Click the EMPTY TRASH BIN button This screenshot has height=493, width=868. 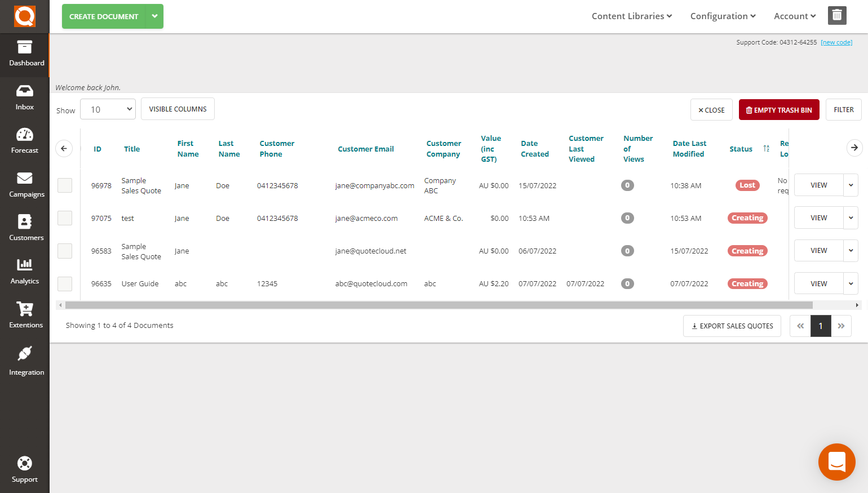[779, 109]
